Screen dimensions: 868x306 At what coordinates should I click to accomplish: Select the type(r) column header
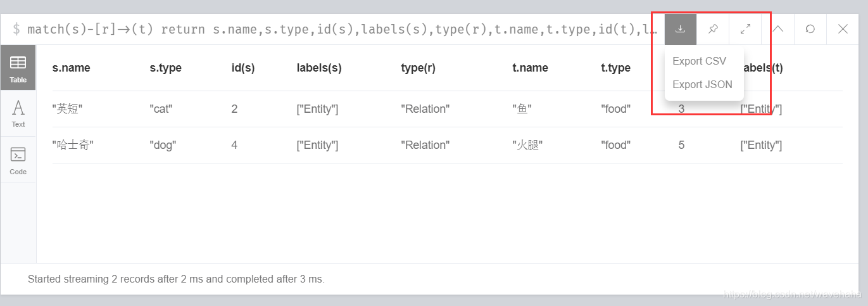[418, 68]
